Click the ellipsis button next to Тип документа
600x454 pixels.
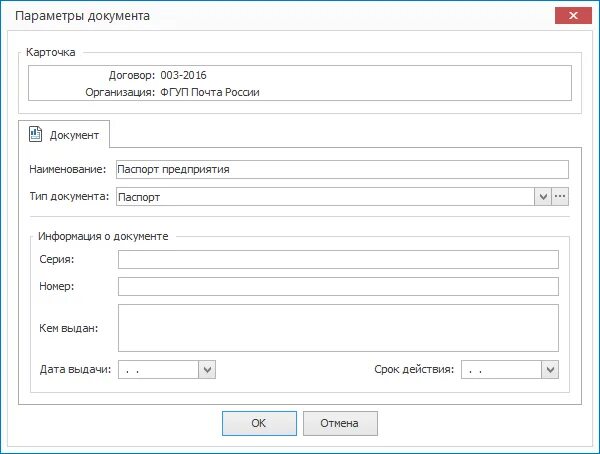point(560,197)
